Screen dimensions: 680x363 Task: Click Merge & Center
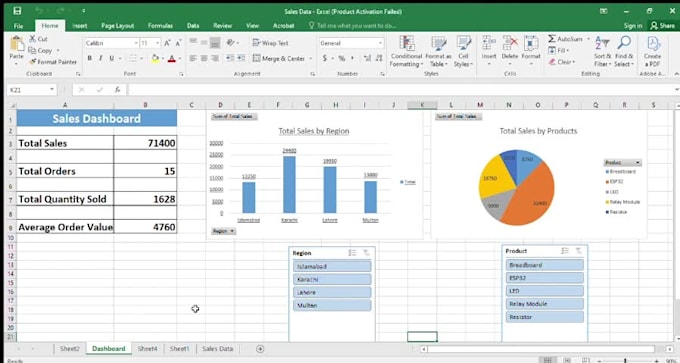point(279,59)
